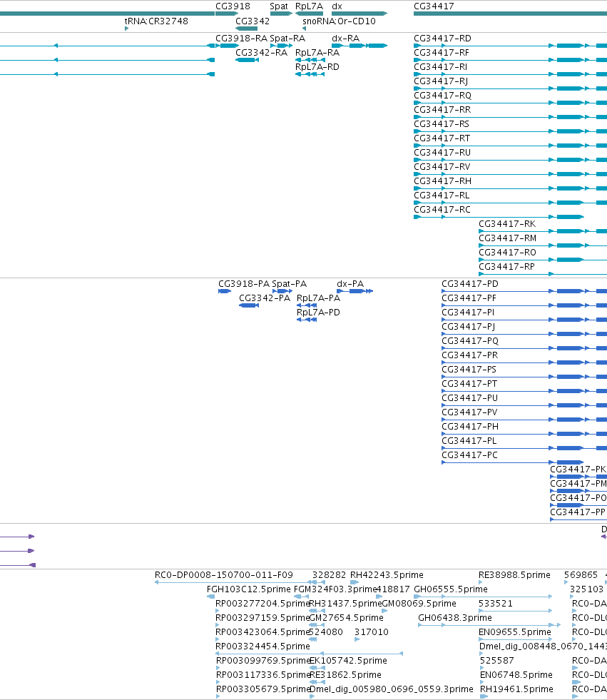Select EST RE31862.5prime
Screen dimensions: 607x700
(345, 675)
